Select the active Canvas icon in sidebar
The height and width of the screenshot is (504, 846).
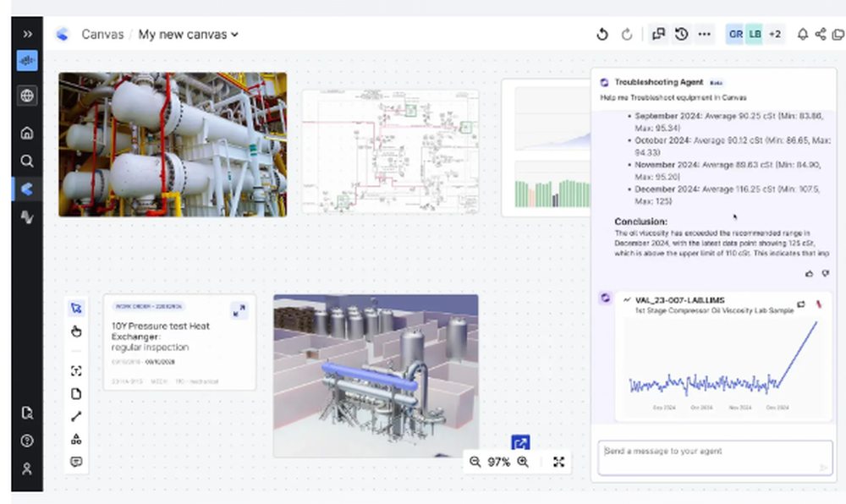click(x=27, y=189)
